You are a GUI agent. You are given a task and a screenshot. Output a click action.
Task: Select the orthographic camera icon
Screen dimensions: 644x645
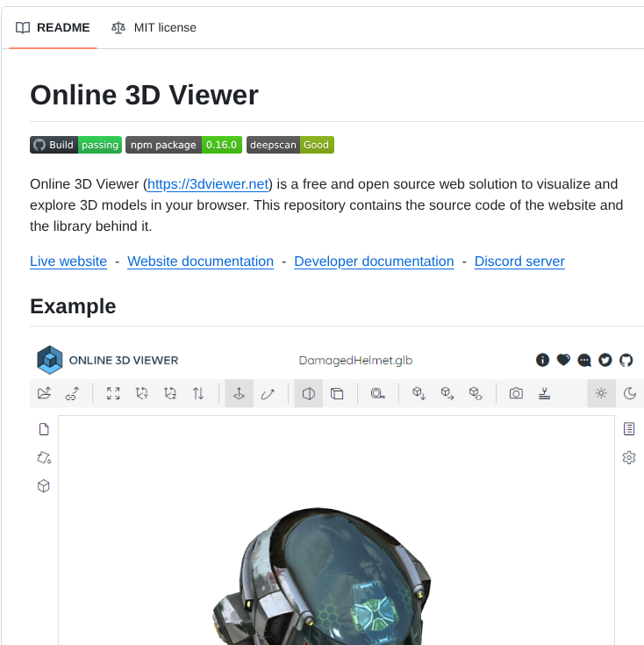(x=337, y=393)
